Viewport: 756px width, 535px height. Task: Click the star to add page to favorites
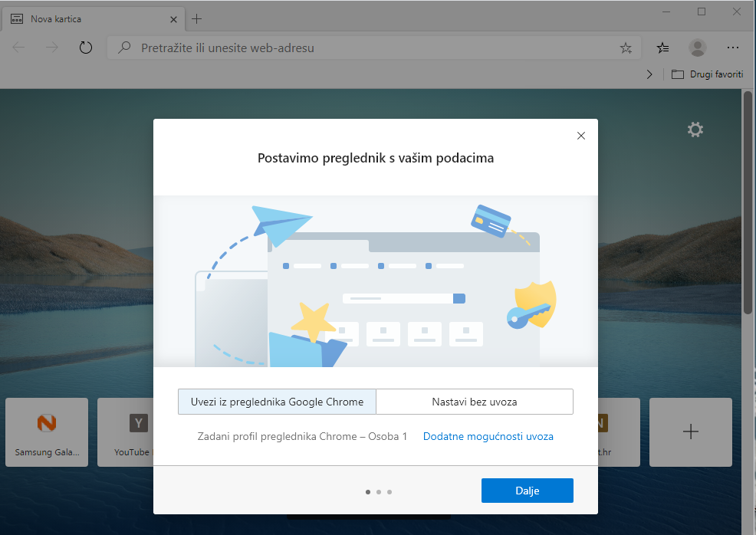626,48
